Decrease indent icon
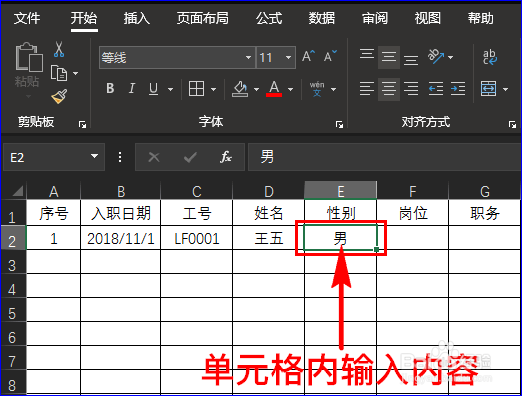This screenshot has height=396, width=522. 436,89
